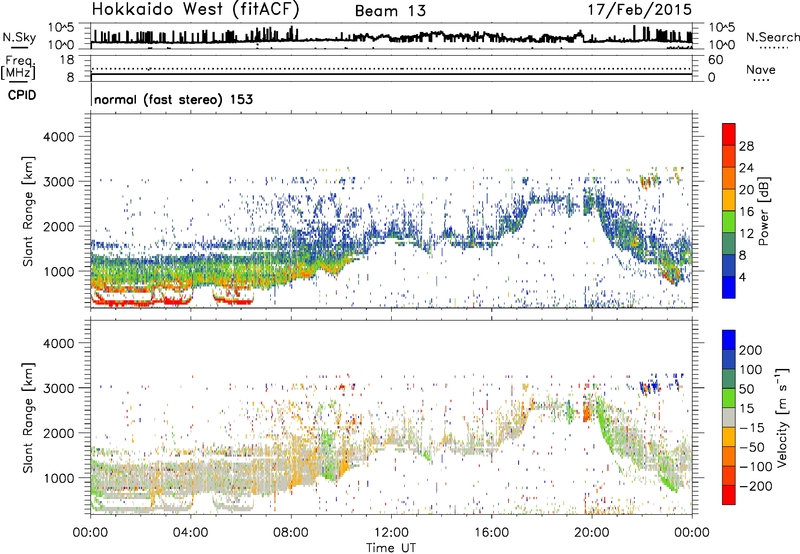Click the gray segment of the Velocity color bar
Viewport: 800px width, 554px height.
(x=729, y=418)
